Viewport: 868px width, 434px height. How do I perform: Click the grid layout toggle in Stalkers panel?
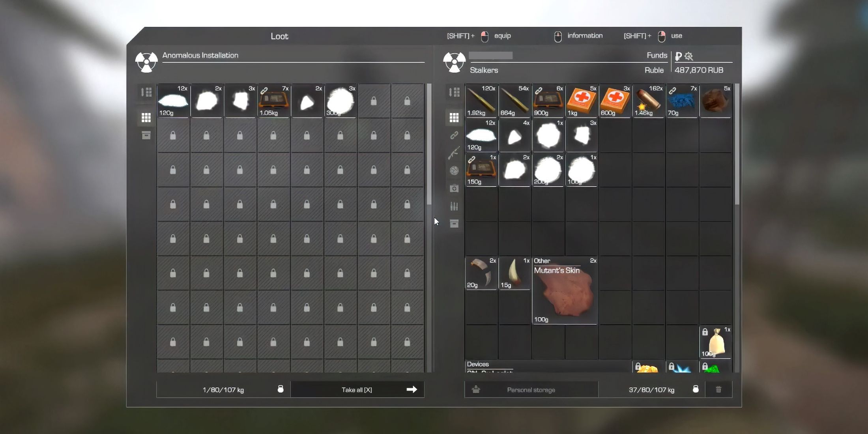[453, 117]
